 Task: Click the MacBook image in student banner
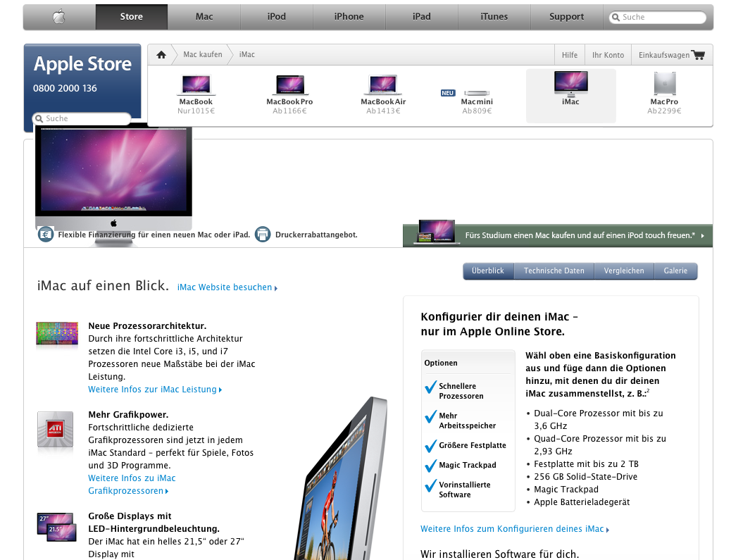[x=435, y=232]
